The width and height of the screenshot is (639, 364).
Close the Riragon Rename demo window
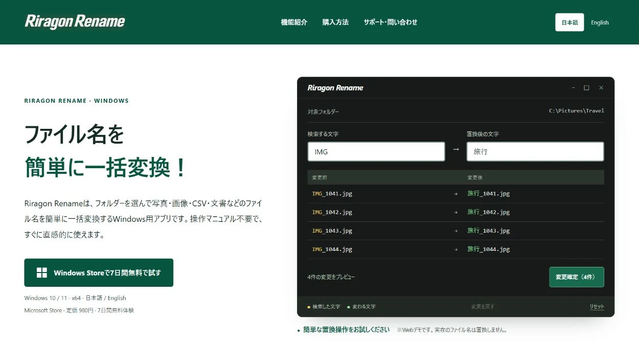[x=601, y=88]
